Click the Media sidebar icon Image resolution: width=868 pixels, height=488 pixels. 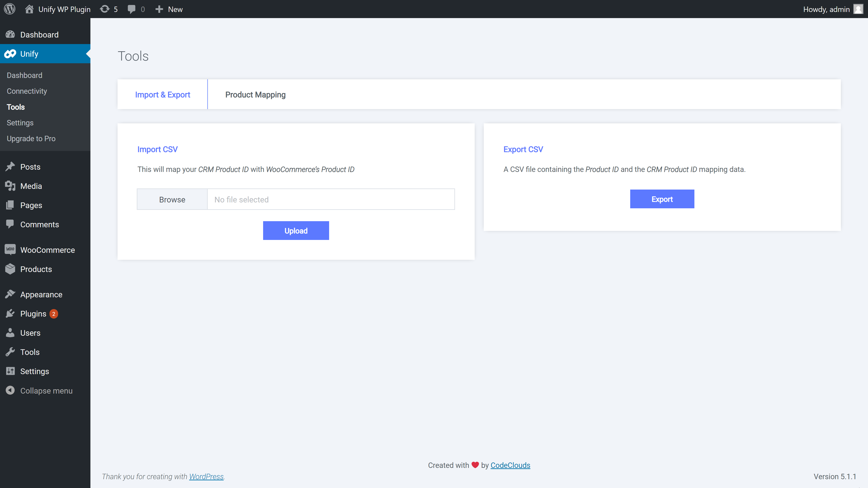[10, 186]
